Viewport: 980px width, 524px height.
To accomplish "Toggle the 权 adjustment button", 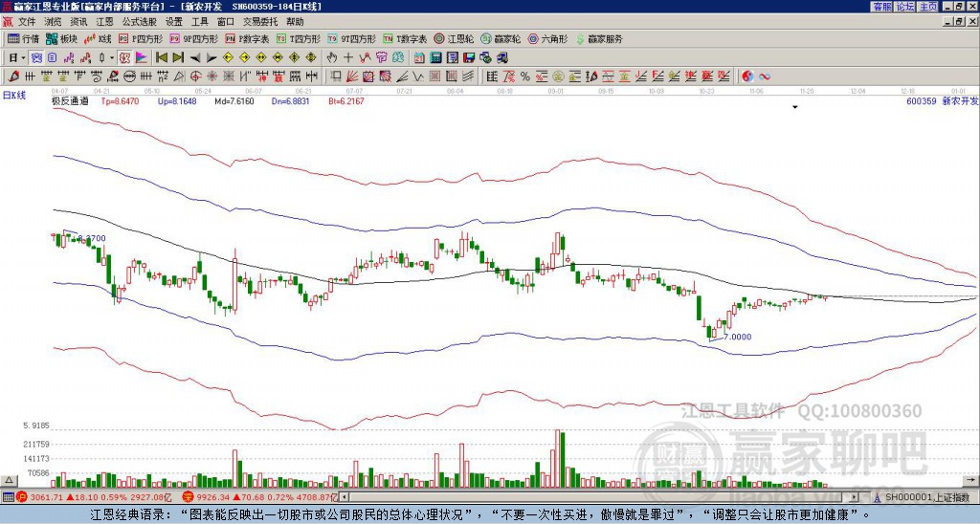I will 124,58.
